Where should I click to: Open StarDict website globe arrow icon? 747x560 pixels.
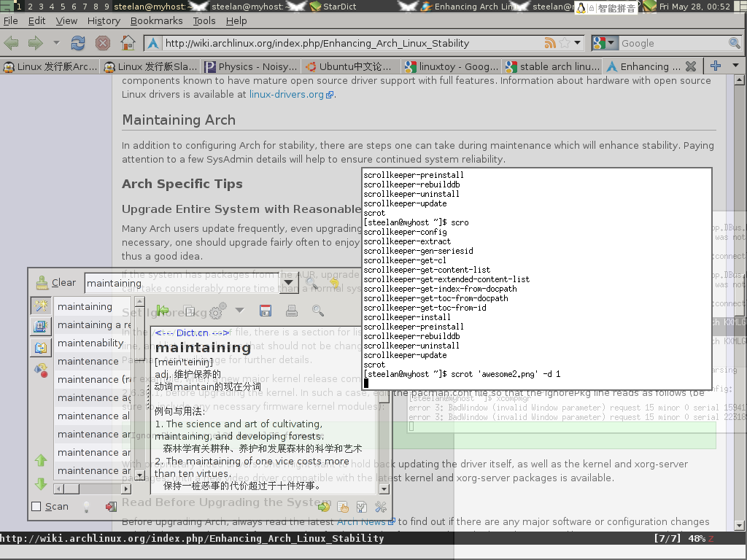pos(325,507)
